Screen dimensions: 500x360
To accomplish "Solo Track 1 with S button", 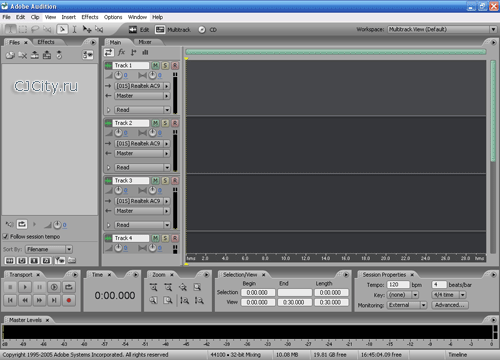I will (x=165, y=65).
